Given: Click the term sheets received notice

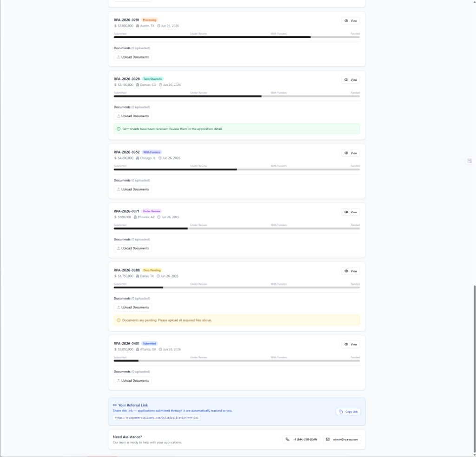Looking at the screenshot, I should click(x=237, y=129).
